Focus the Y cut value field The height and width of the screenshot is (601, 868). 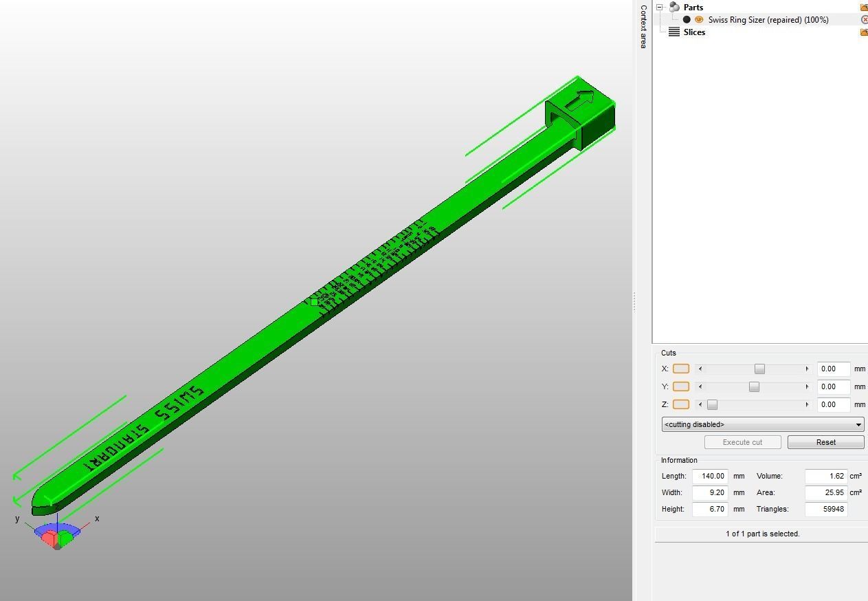click(834, 386)
